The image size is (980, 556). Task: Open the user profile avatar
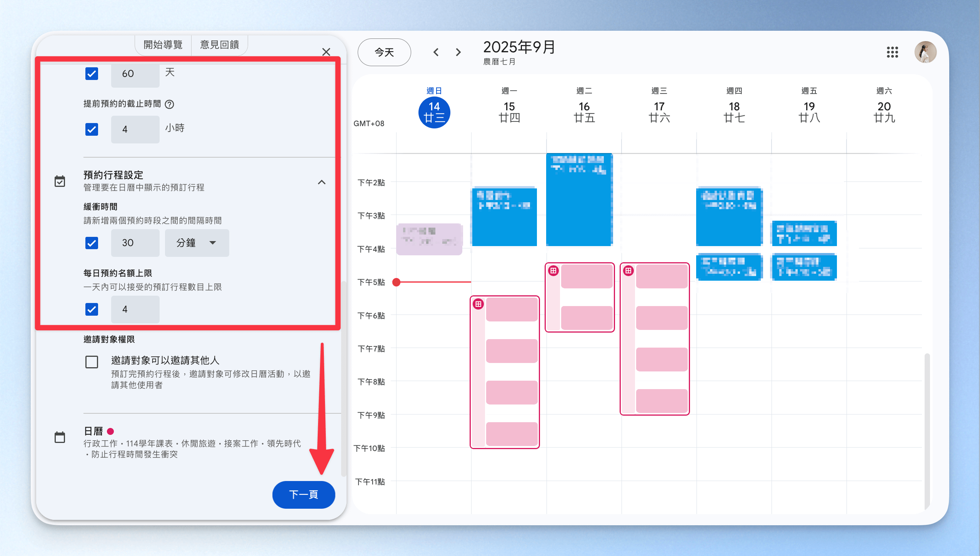click(x=925, y=52)
